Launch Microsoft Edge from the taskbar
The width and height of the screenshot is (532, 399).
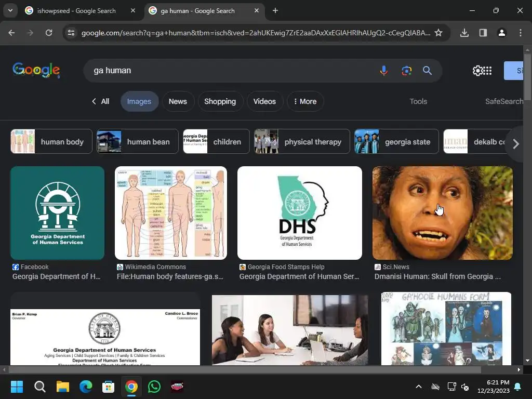(86, 387)
